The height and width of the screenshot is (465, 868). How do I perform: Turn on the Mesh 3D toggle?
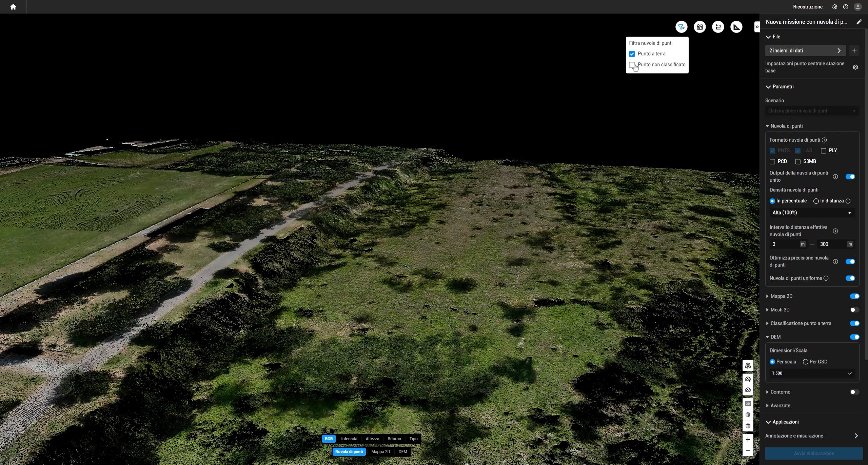[x=854, y=310]
